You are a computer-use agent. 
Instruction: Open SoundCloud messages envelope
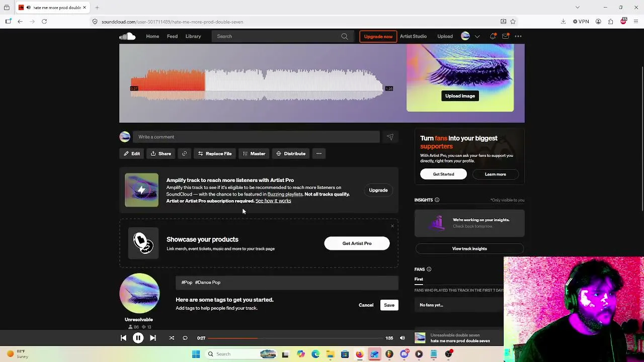pyautogui.click(x=505, y=36)
